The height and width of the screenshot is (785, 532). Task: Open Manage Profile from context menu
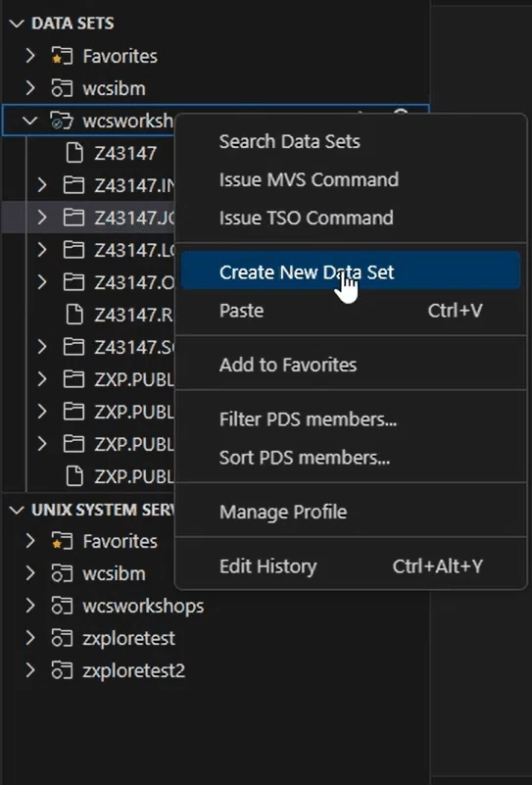(283, 512)
